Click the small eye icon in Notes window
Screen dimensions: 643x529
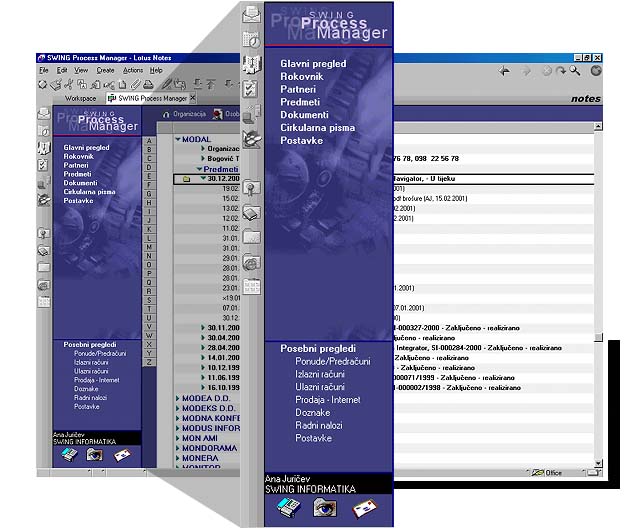coord(94,454)
